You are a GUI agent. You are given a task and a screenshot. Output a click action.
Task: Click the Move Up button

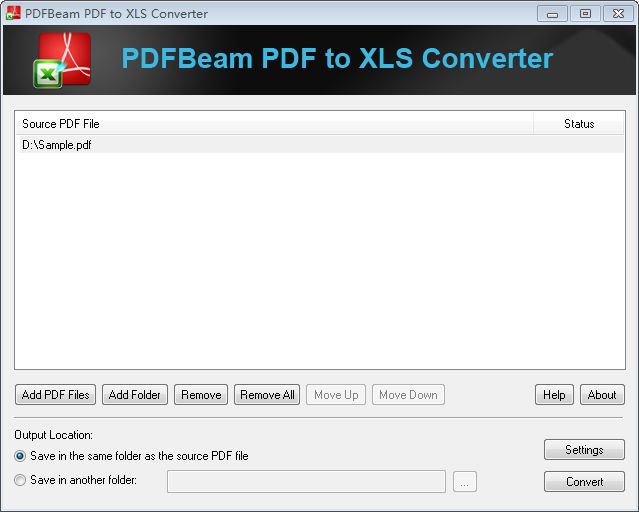(x=336, y=395)
